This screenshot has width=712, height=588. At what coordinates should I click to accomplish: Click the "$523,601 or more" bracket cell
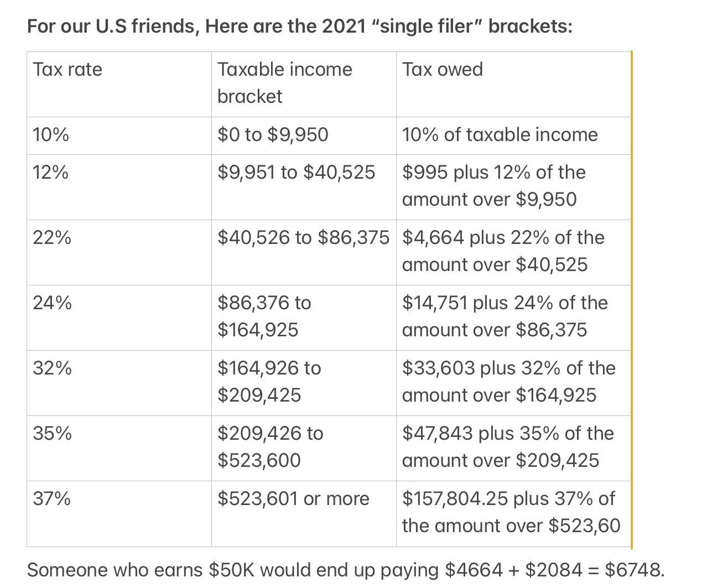pos(293,499)
